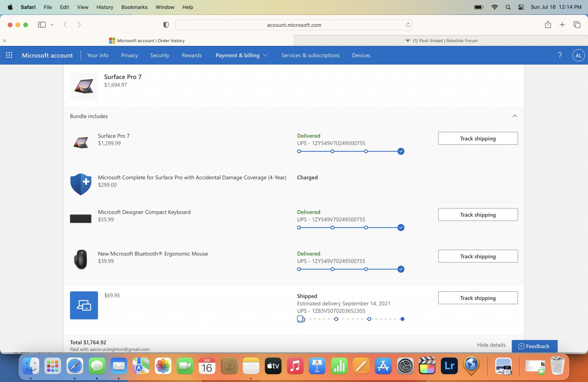
Task: Open Mail in the Dock
Action: pyautogui.click(x=119, y=366)
